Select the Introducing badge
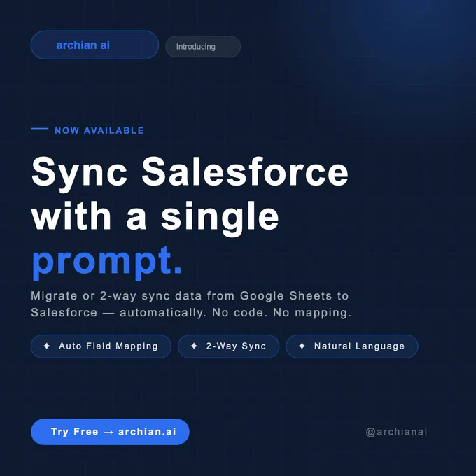This screenshot has width=476, height=476. [203, 47]
